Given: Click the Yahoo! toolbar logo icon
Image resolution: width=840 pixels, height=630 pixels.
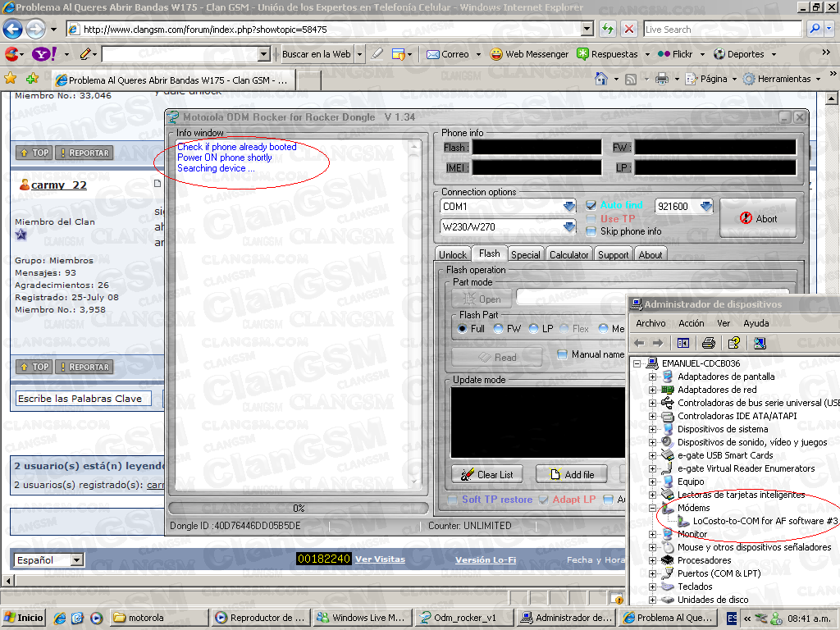Looking at the screenshot, I should [44, 54].
